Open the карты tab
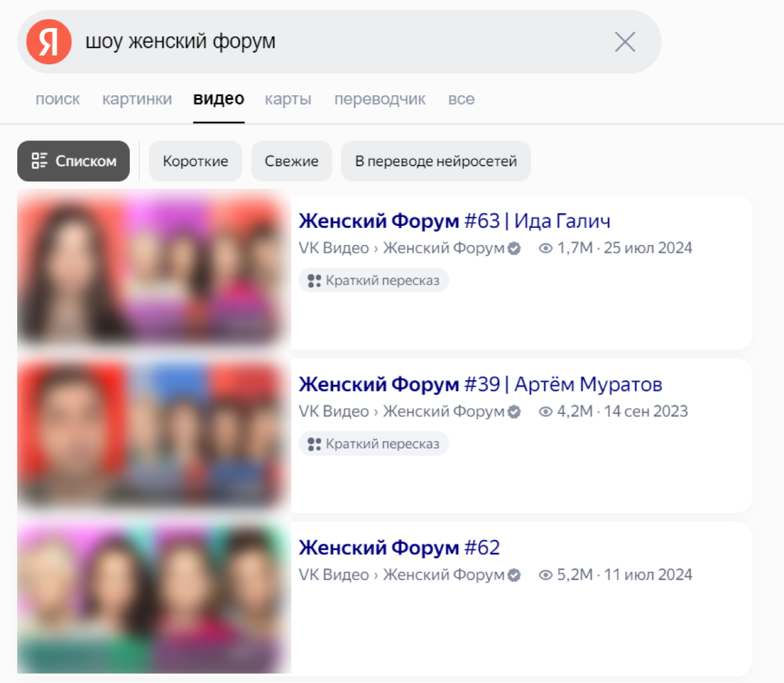This screenshot has width=784, height=683. pos(288,99)
